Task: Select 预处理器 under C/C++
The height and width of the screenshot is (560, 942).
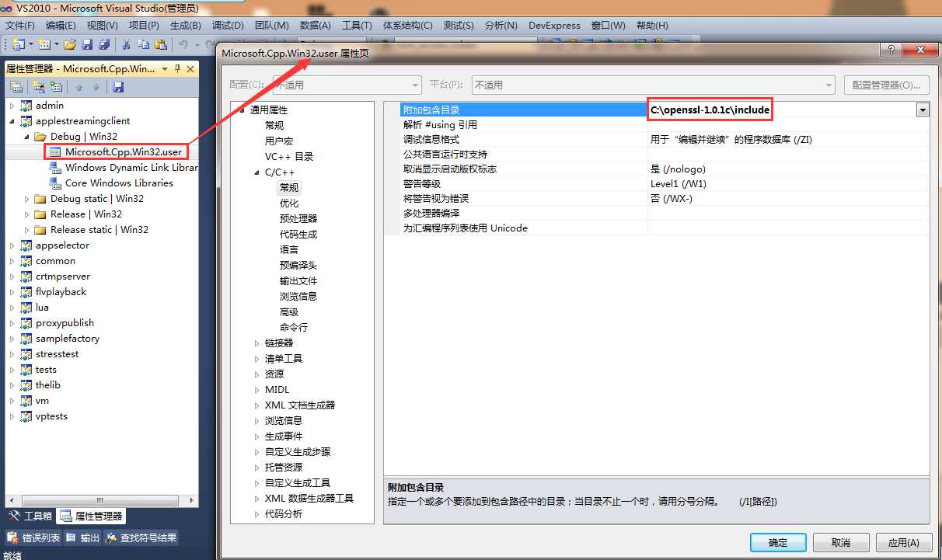Action: tap(298, 219)
